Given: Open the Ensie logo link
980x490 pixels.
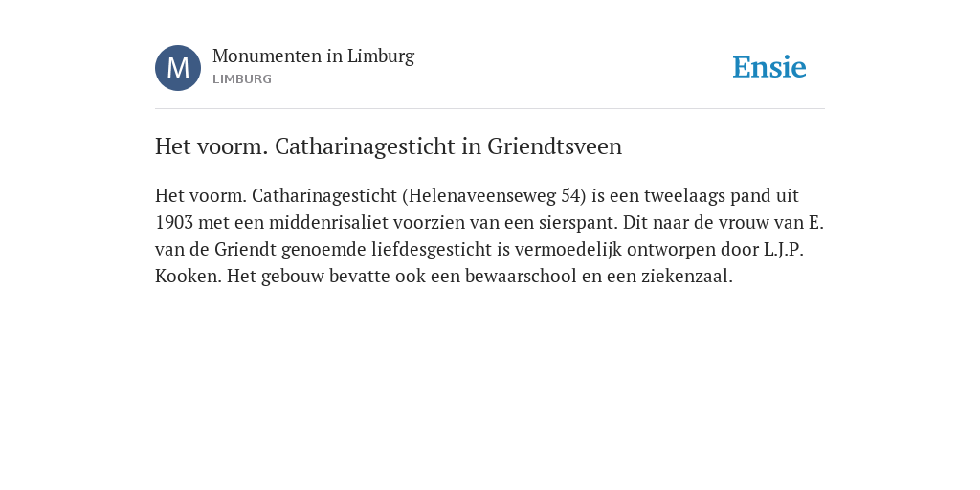Looking at the screenshot, I should click(769, 67).
